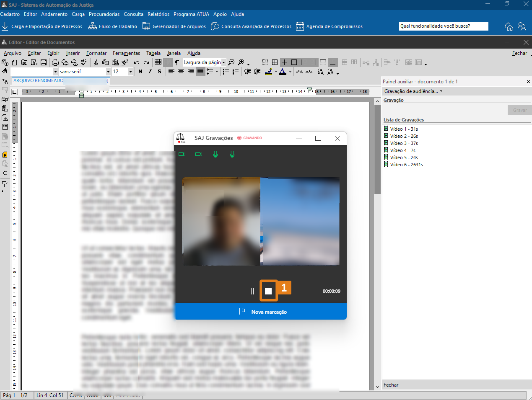Apply the highlight color

(x=269, y=72)
